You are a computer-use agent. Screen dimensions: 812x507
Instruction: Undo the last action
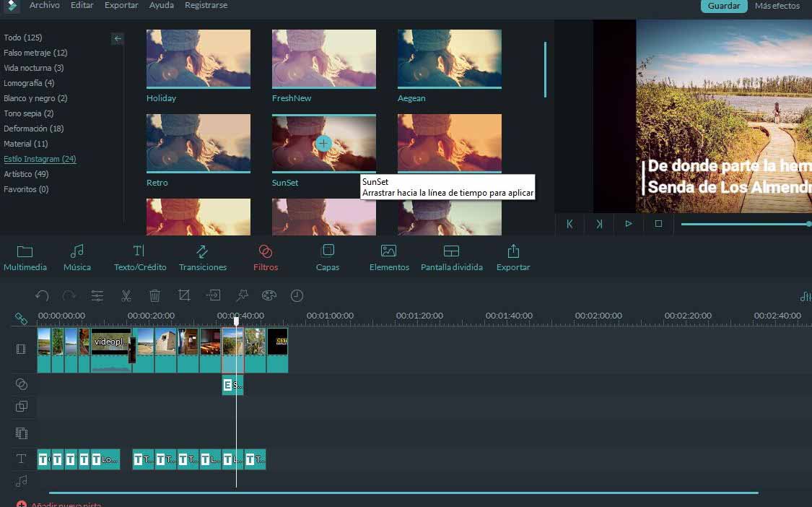pos(42,295)
